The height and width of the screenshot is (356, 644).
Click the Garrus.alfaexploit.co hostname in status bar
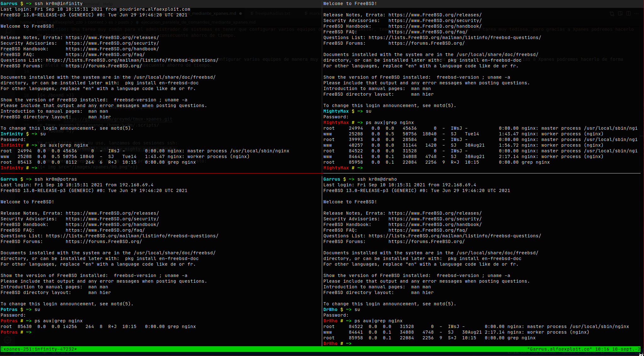pos(559,349)
